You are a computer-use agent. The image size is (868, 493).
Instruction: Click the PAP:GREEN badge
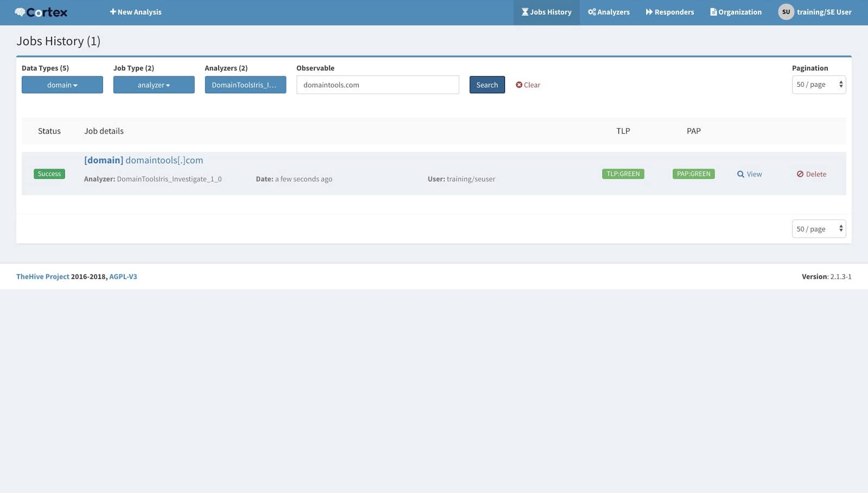pos(693,174)
